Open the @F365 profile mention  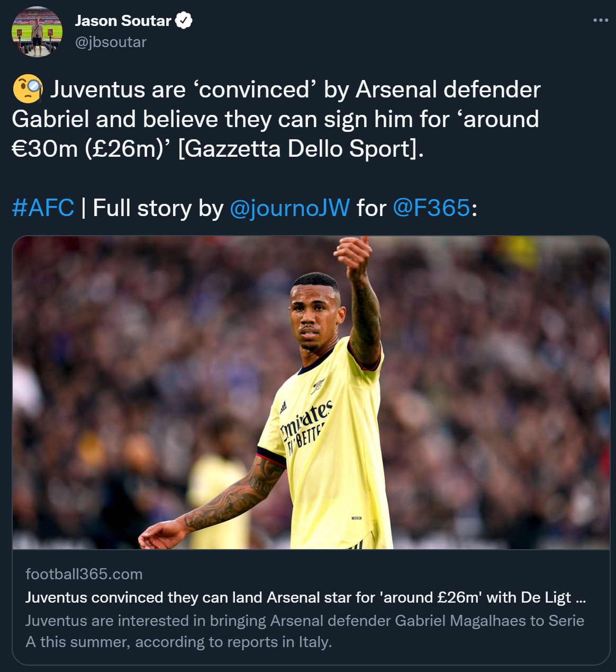pos(431,208)
